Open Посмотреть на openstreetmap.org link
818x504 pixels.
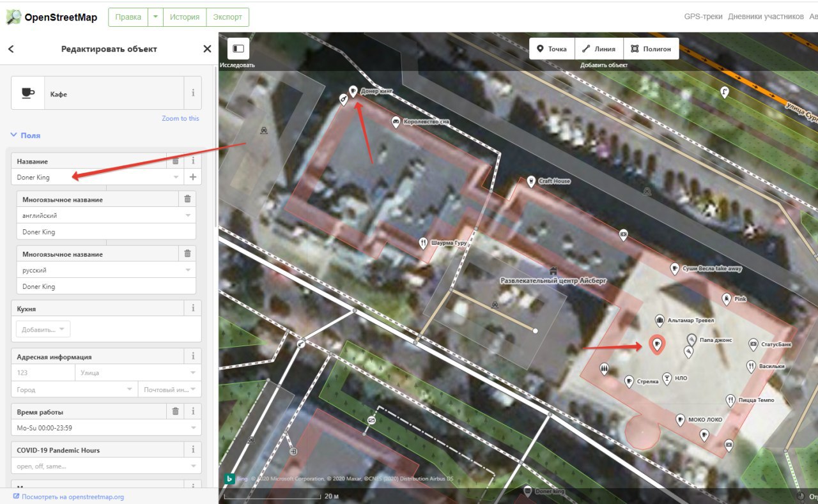68,496
